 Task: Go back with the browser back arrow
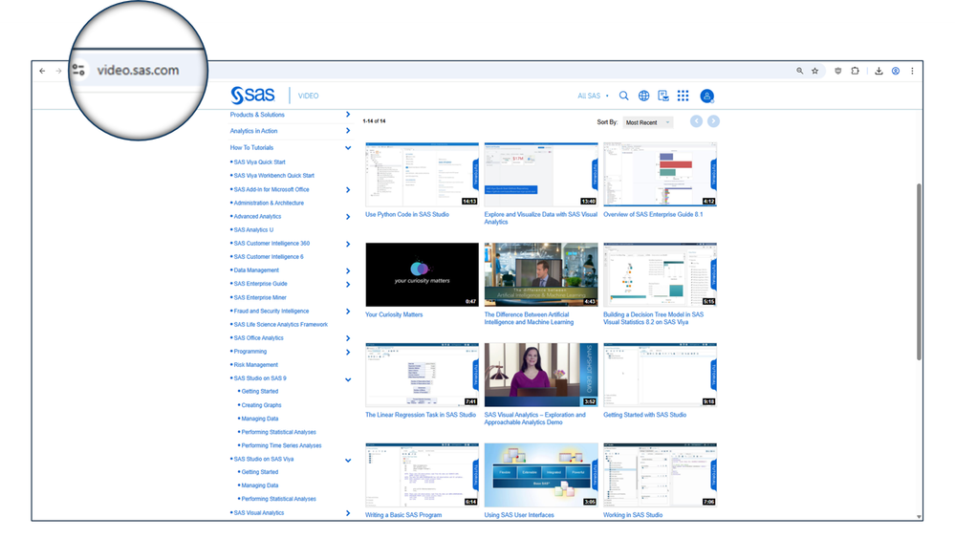[x=42, y=71]
